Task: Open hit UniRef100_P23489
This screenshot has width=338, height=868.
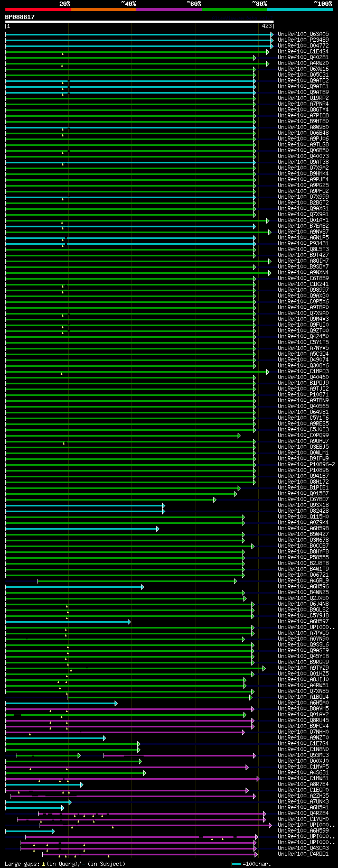Action: coord(303,40)
